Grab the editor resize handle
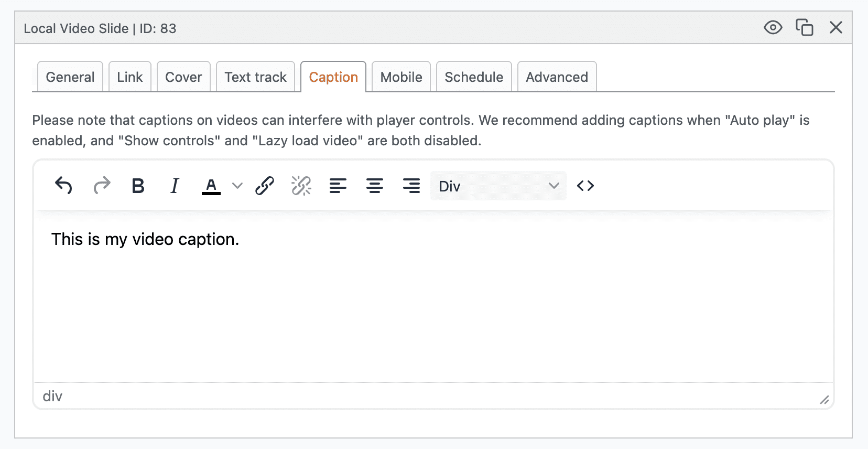 point(824,400)
